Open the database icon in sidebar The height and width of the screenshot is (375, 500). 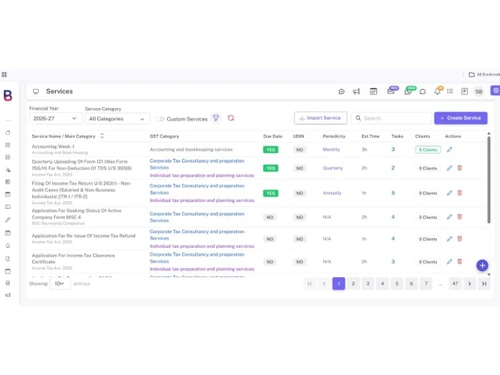8,283
